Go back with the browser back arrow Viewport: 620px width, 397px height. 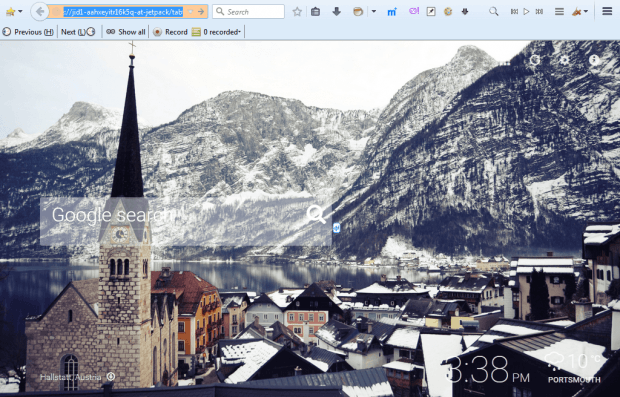click(x=39, y=12)
